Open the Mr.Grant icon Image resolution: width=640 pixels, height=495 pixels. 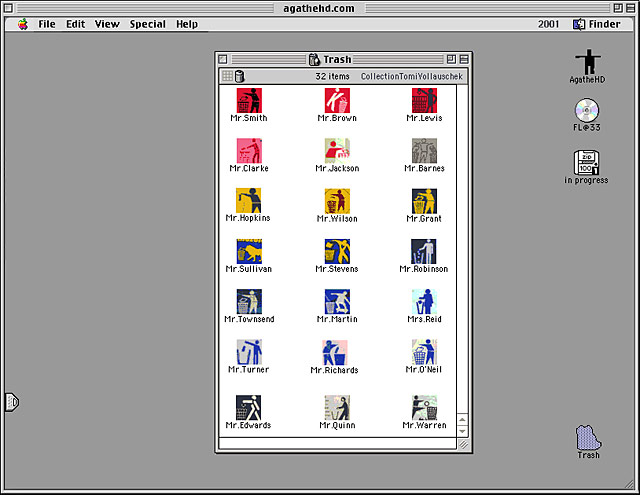point(424,201)
